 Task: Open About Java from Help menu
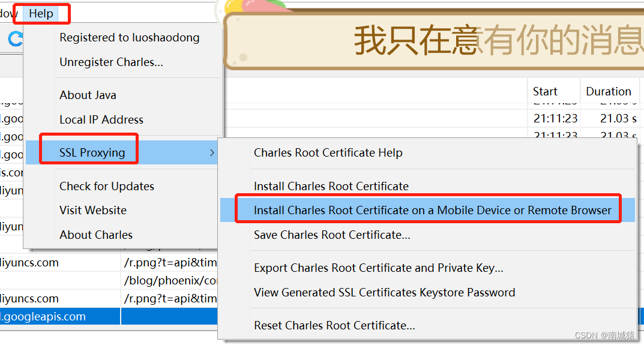click(x=88, y=95)
